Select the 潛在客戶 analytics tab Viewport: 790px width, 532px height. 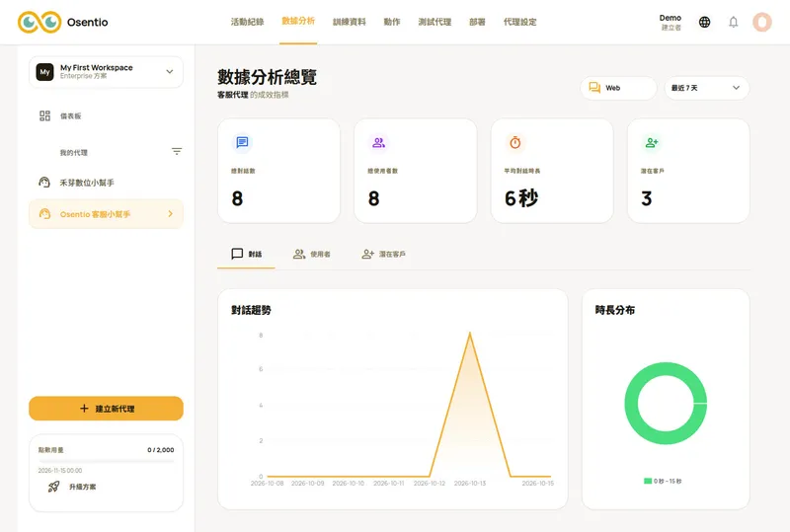383,254
